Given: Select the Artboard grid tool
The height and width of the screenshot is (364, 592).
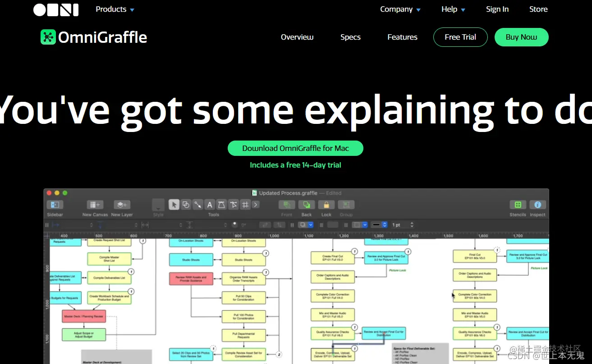Looking at the screenshot, I should (245, 205).
